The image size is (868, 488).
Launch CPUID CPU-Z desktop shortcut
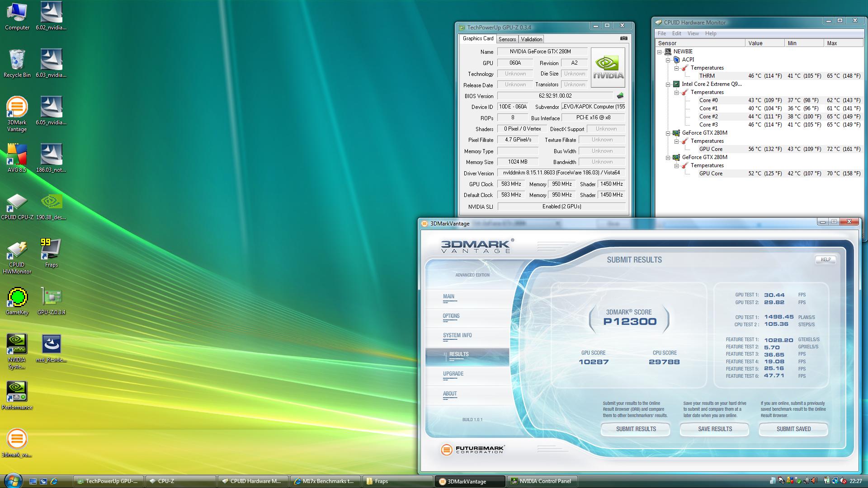(17, 207)
